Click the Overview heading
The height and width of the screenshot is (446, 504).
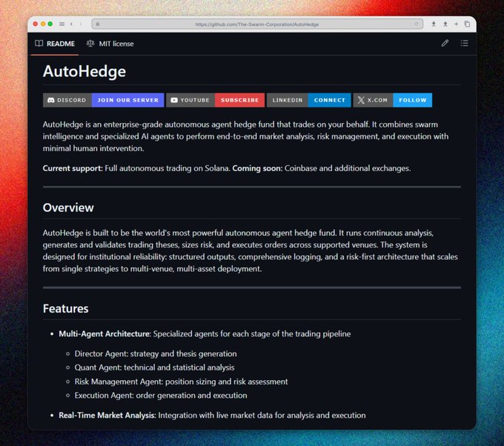point(68,207)
